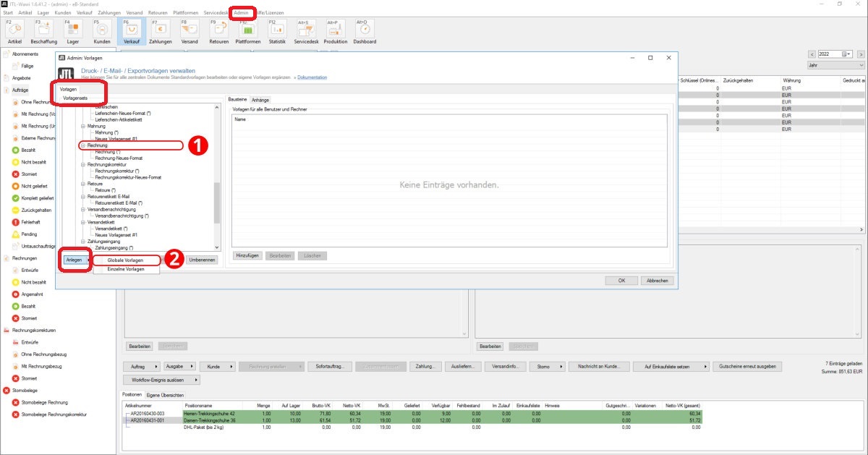This screenshot has height=455, width=868.
Task: Select the Produktion toolbar icon
Action: pyautogui.click(x=336, y=32)
